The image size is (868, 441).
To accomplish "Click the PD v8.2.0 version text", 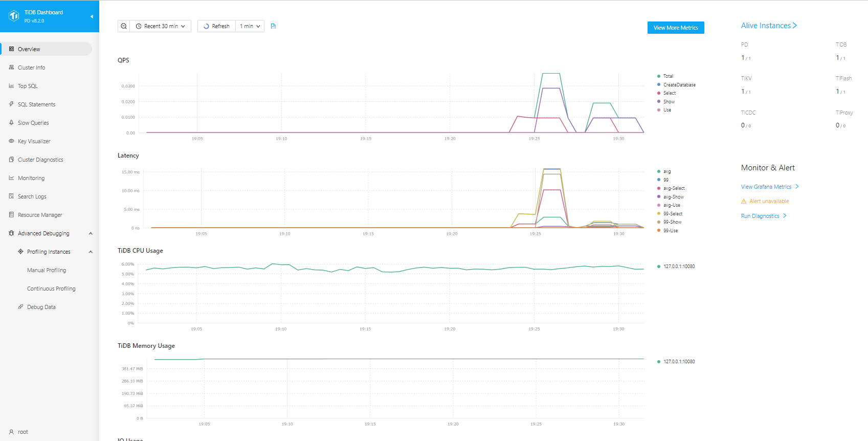I will pos(34,21).
